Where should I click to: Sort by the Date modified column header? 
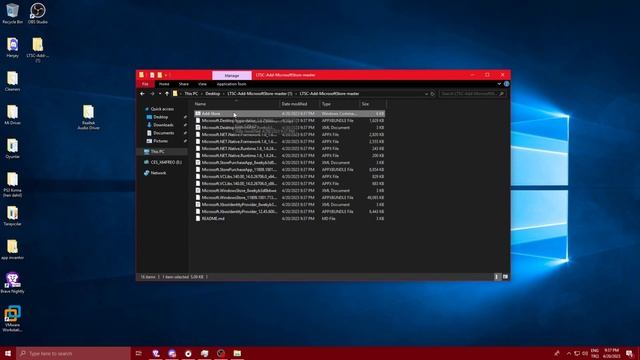pos(299,104)
